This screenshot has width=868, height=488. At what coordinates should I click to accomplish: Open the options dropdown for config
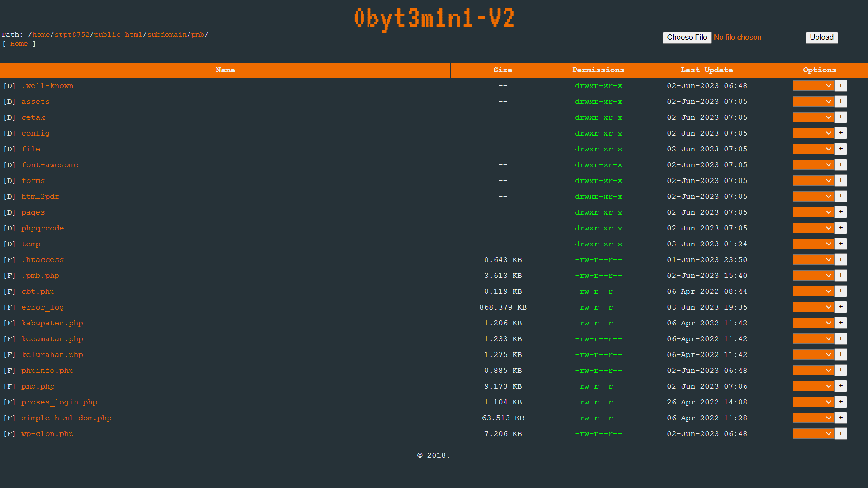[x=813, y=133]
